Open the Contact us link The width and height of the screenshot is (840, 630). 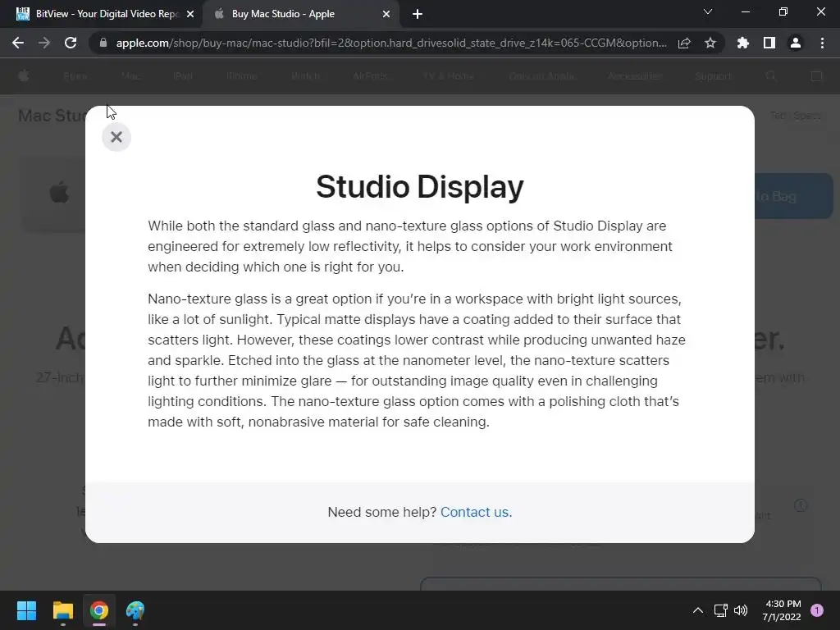[477, 512]
